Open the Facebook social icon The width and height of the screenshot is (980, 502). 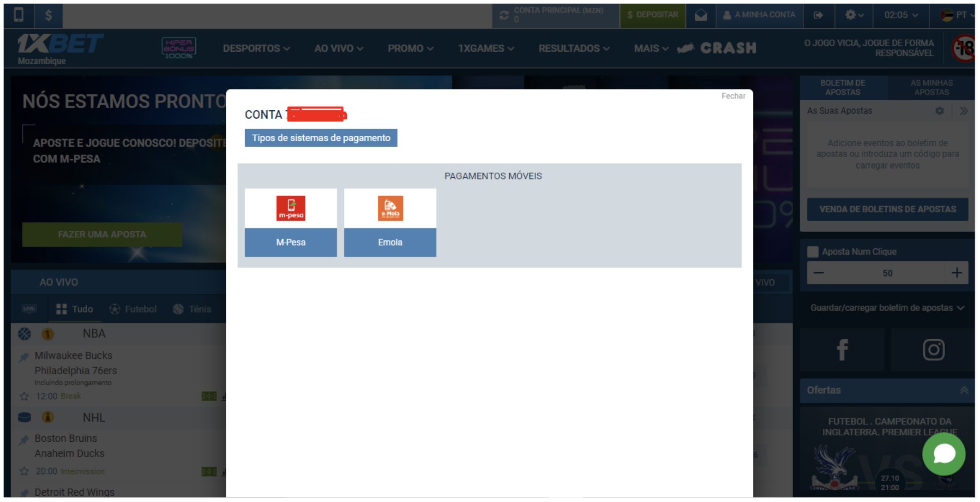coord(842,350)
